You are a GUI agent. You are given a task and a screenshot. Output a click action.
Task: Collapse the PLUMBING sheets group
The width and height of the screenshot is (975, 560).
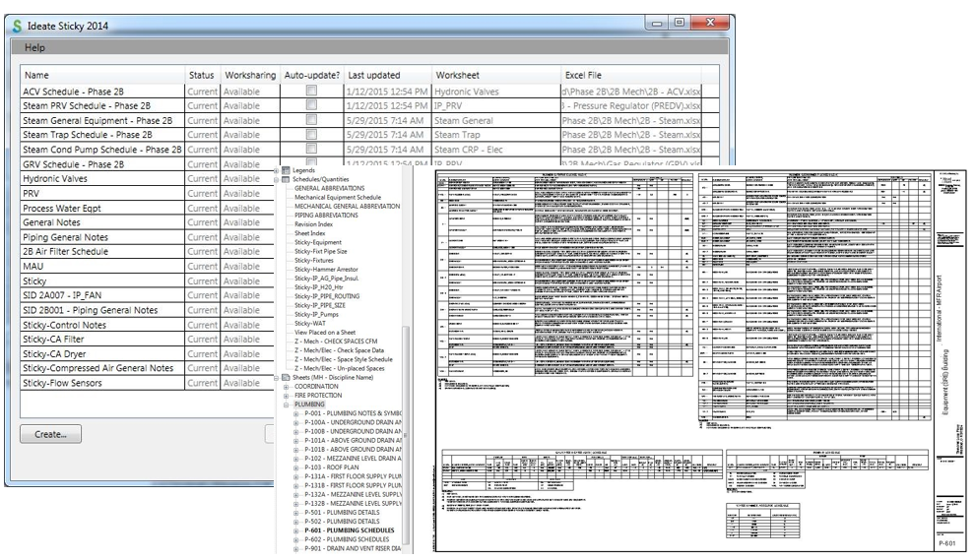pyautogui.click(x=286, y=404)
